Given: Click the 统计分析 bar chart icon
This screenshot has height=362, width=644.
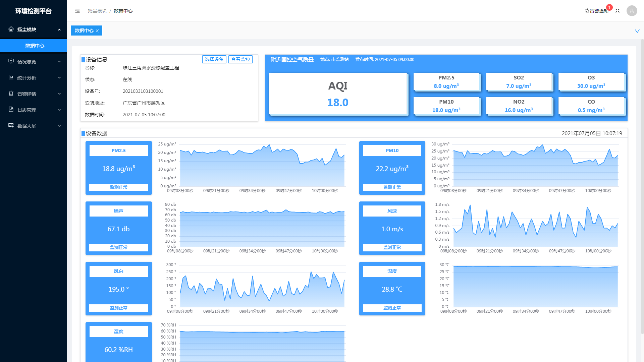Looking at the screenshot, I should pyautogui.click(x=11, y=77).
